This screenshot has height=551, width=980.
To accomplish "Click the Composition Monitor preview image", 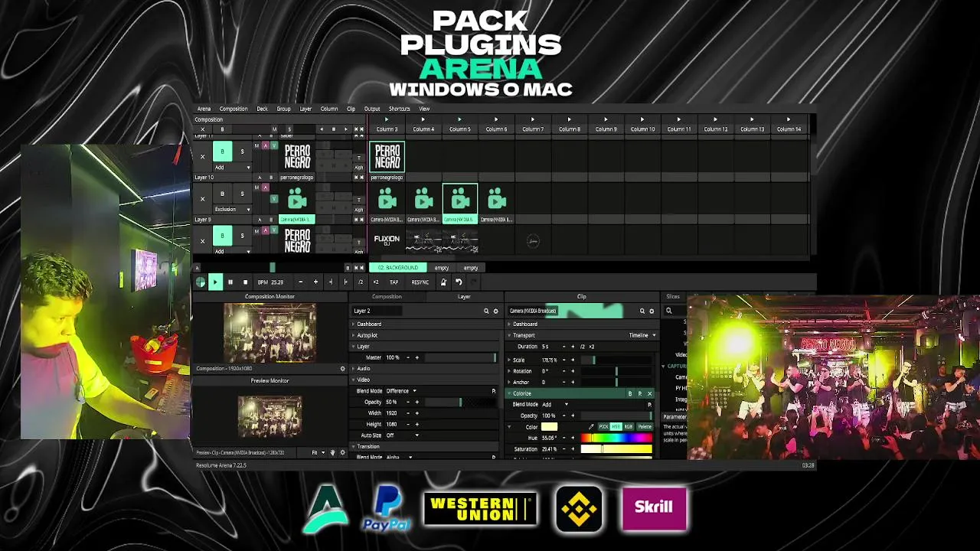I will [x=269, y=332].
